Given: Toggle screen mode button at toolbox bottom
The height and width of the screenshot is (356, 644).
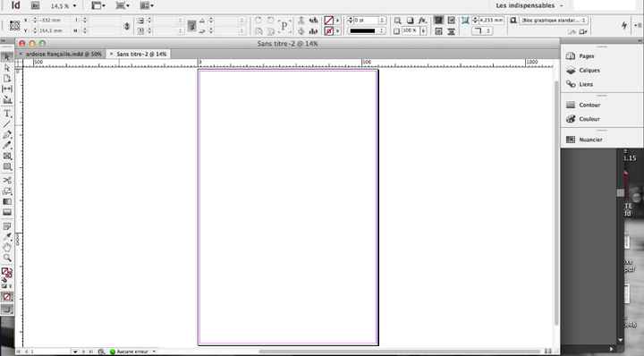Looking at the screenshot, I should point(7,309).
